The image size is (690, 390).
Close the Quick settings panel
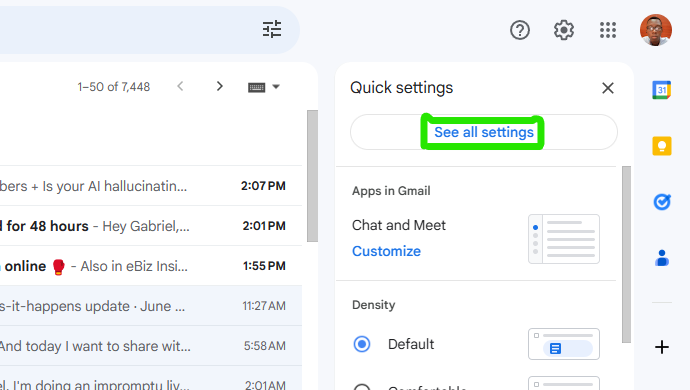coord(608,88)
